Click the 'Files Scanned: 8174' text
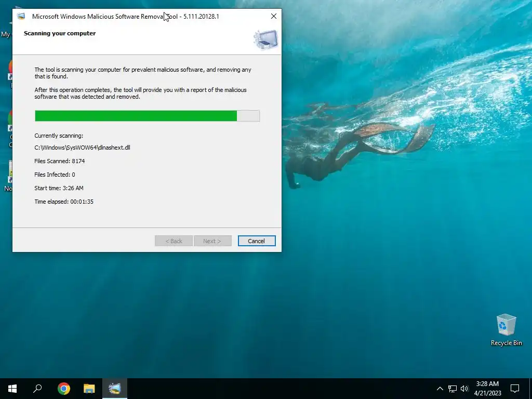The width and height of the screenshot is (532, 399). click(x=60, y=161)
